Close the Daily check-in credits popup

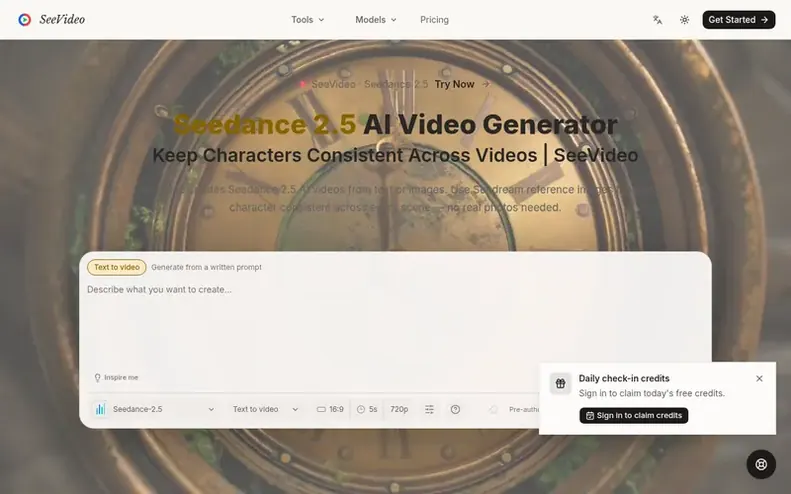759,378
